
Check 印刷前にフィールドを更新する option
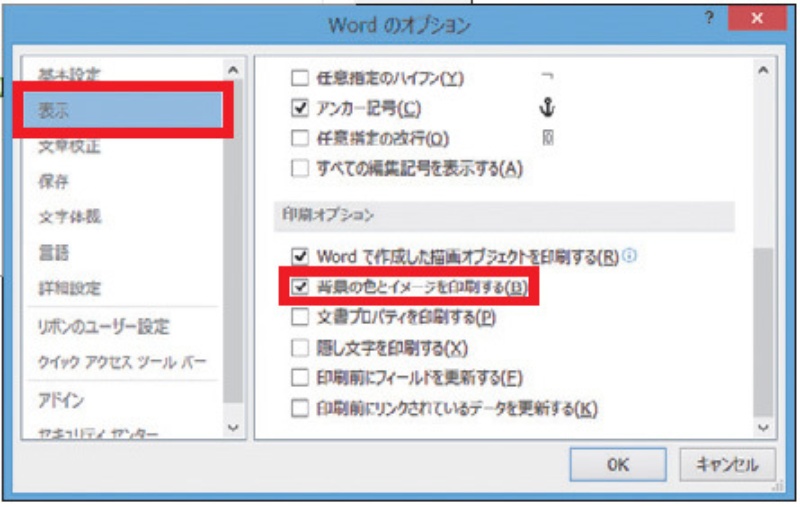(299, 378)
